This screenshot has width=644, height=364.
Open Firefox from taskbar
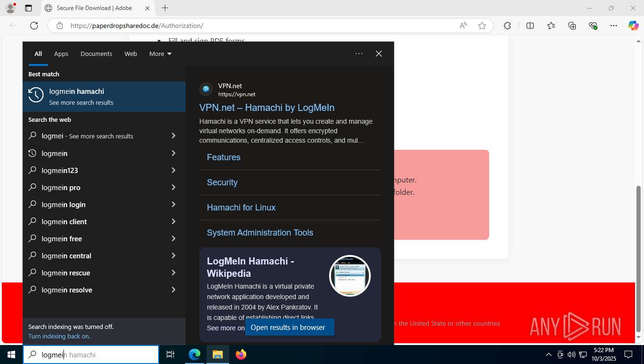coord(241,355)
